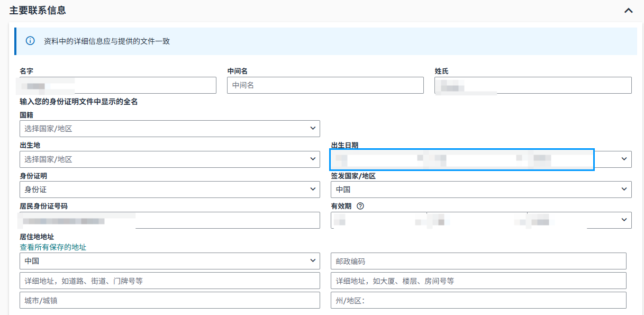Click the hint text 输入您的身份证明文件中显示的全名
644x315 pixels.
pyautogui.click(x=79, y=102)
